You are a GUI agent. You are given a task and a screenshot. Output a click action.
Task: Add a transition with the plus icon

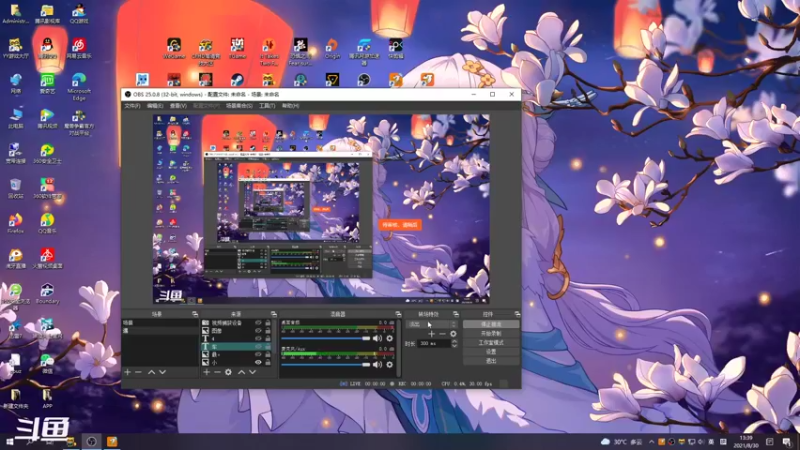point(432,334)
